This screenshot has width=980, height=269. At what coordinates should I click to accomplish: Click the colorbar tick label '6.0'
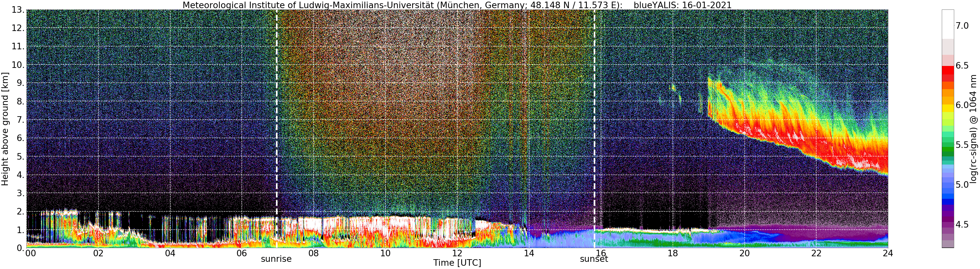tap(962, 105)
